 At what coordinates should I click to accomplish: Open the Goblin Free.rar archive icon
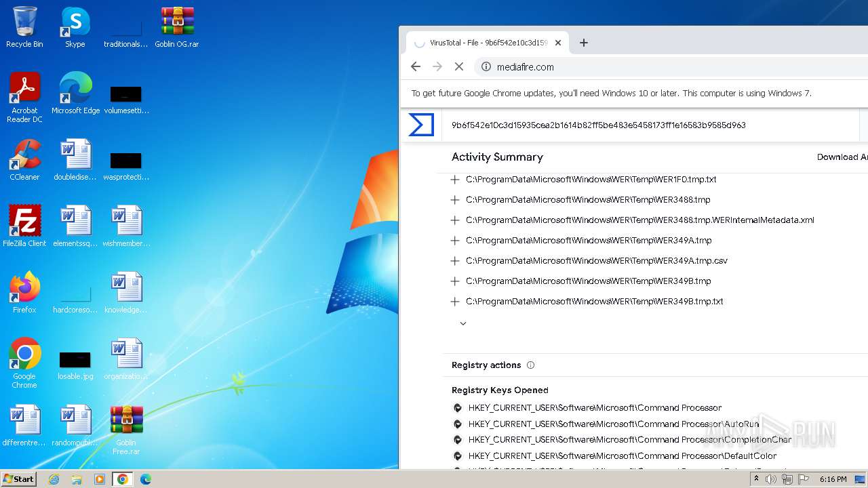coord(126,429)
